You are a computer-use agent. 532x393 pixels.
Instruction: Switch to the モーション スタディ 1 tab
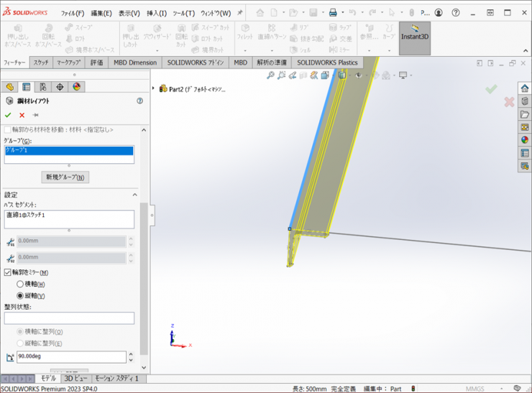coord(117,378)
